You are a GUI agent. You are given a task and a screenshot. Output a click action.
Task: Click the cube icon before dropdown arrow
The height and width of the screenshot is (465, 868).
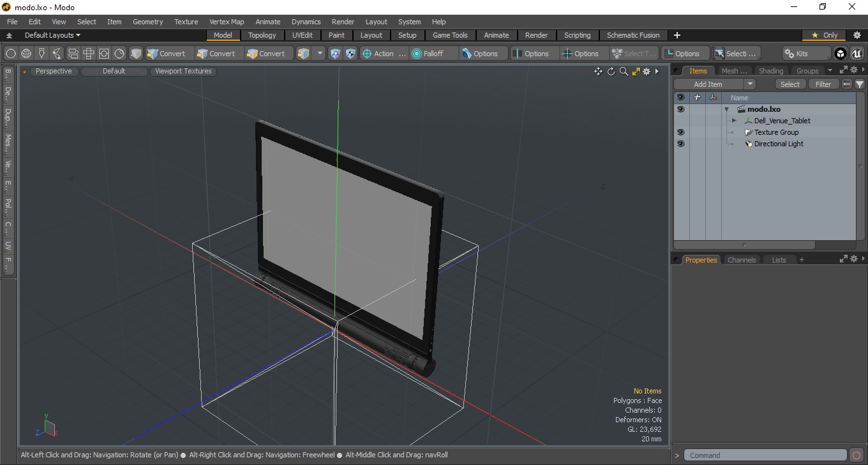tap(304, 54)
